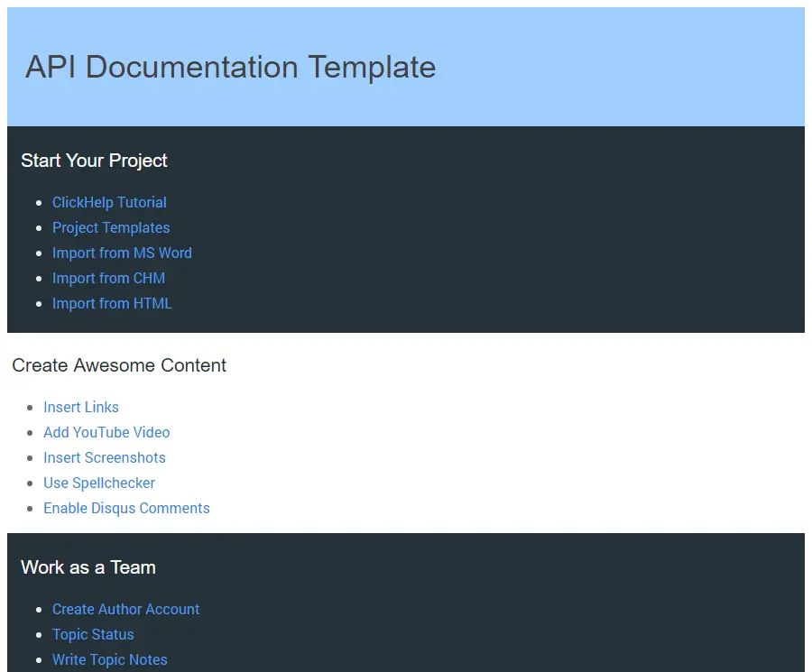Click the bullet beside Topic Status
This screenshot has width=812, height=672.
pyautogui.click(x=39, y=636)
